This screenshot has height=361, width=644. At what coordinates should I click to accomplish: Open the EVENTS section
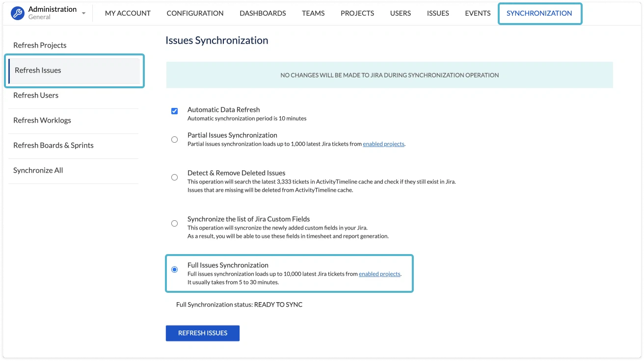(477, 13)
